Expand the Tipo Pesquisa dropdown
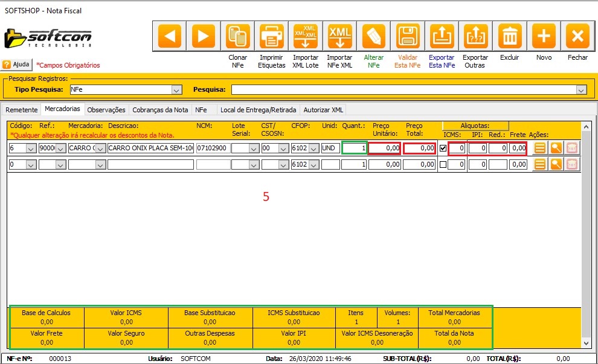This screenshot has height=364, width=598. tap(176, 89)
